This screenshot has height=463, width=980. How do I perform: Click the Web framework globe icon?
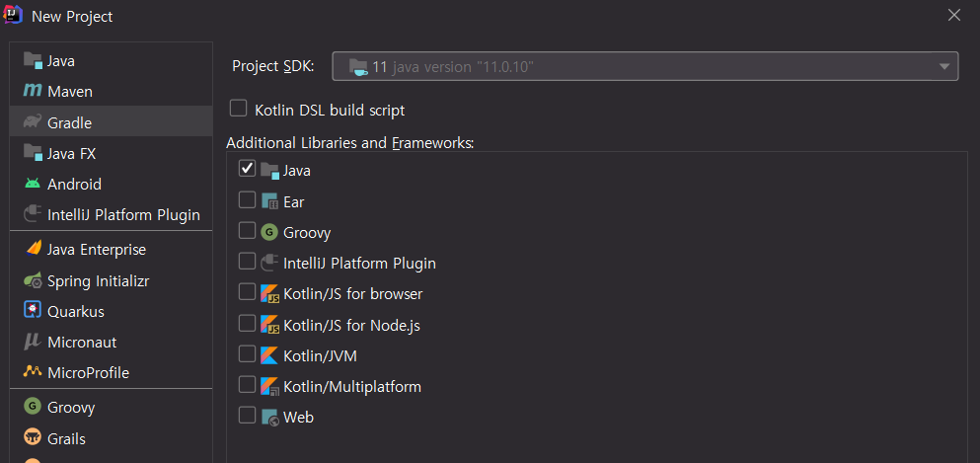pyautogui.click(x=270, y=417)
